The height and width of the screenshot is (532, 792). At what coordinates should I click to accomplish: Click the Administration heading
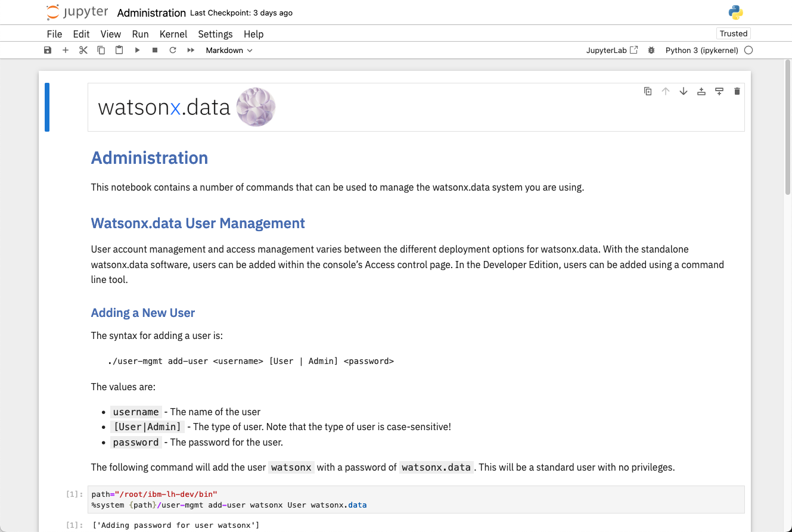(150, 158)
